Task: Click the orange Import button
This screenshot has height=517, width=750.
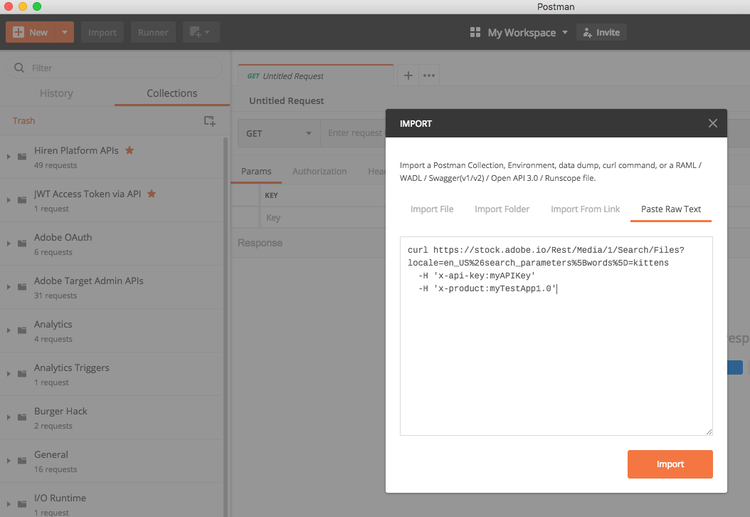Action: [x=669, y=464]
